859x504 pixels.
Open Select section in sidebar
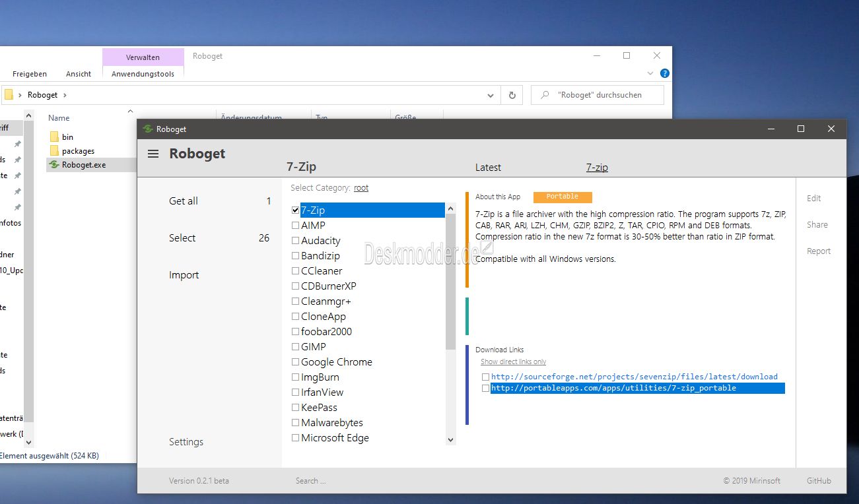(182, 238)
